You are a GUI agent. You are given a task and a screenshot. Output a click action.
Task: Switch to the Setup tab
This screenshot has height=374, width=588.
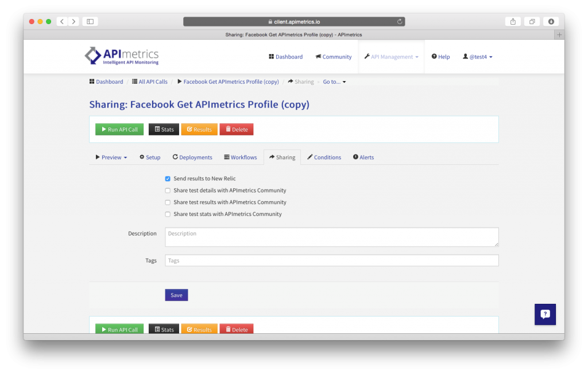[150, 157]
